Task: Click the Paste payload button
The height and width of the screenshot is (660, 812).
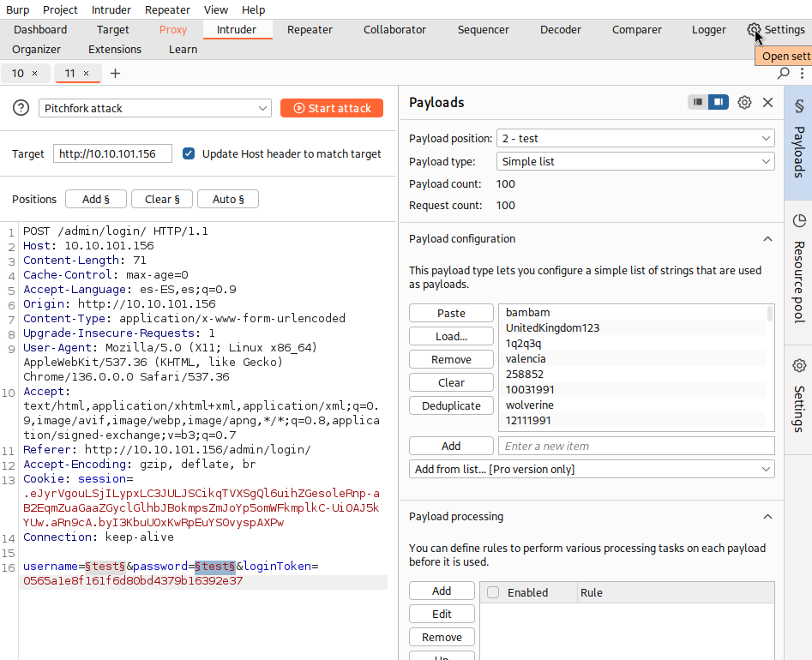Action: pyautogui.click(x=451, y=313)
